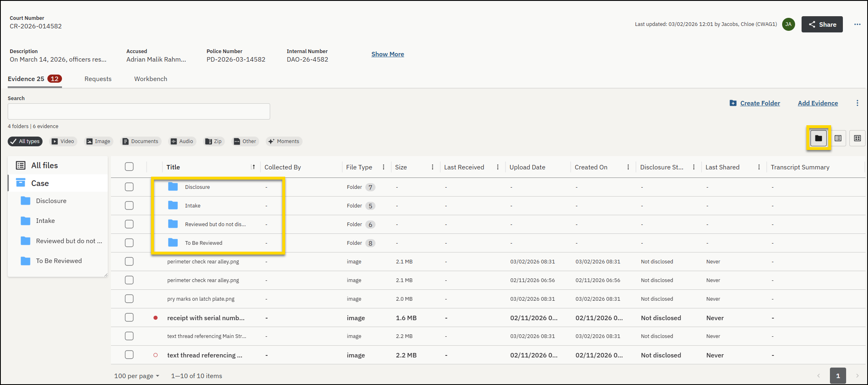Switch to grid view of evidence
The height and width of the screenshot is (385, 868).
pyautogui.click(x=857, y=138)
